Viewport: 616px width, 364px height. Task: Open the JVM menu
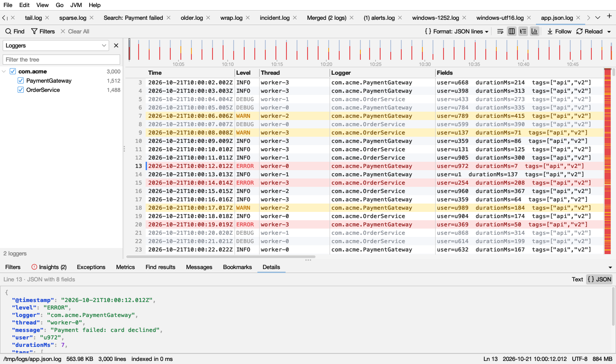(x=76, y=5)
